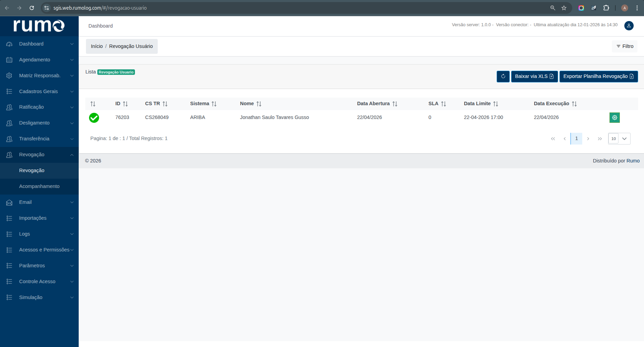The width and height of the screenshot is (644, 347).
Task: Click the Dashboard gauge icon in the sidebar
Action: coord(9,44)
